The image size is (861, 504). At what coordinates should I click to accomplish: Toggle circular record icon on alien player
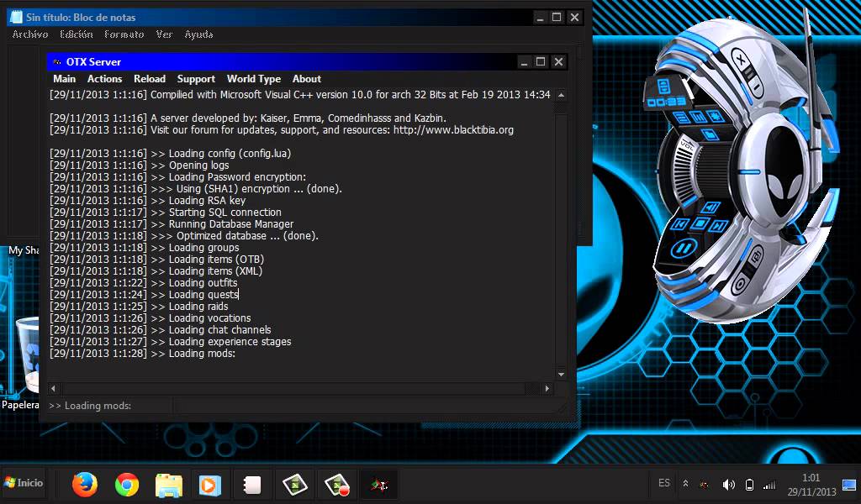[739, 285]
